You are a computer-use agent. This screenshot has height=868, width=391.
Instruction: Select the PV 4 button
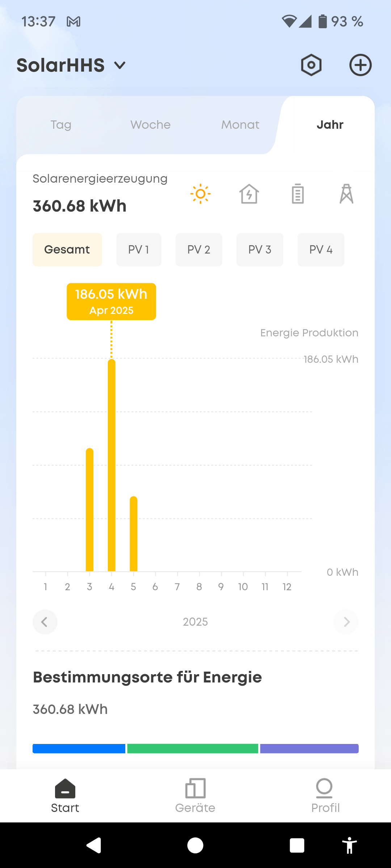coord(321,250)
